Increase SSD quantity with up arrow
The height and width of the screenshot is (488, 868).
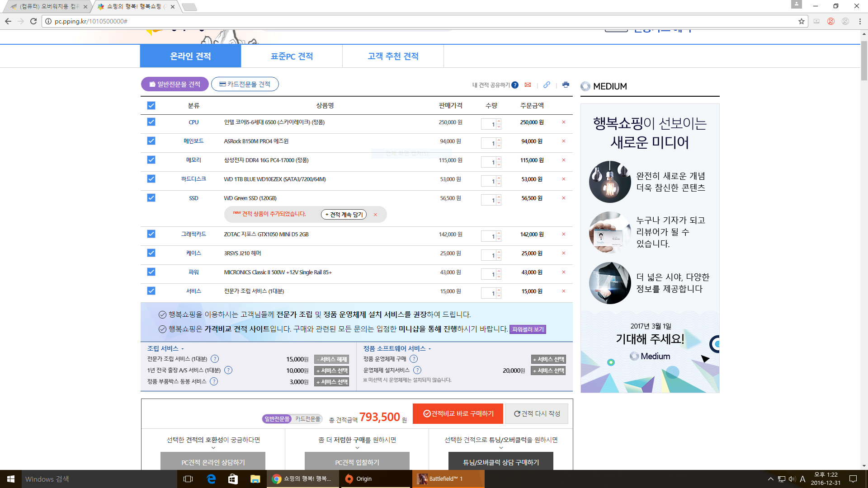pyautogui.click(x=499, y=197)
